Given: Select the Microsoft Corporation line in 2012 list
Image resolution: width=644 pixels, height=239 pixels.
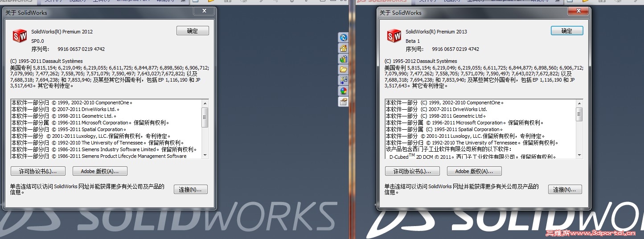Looking at the screenshot, I should (x=90, y=123).
